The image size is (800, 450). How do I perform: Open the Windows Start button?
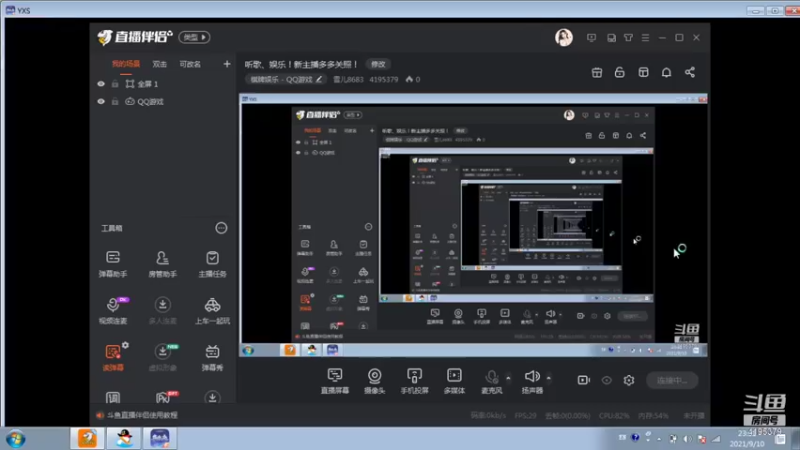(16, 439)
